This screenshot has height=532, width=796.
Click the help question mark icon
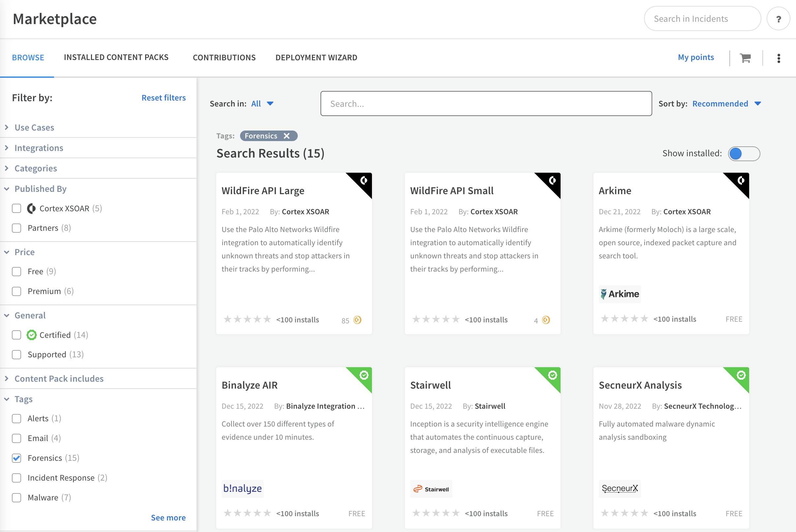pos(778,19)
